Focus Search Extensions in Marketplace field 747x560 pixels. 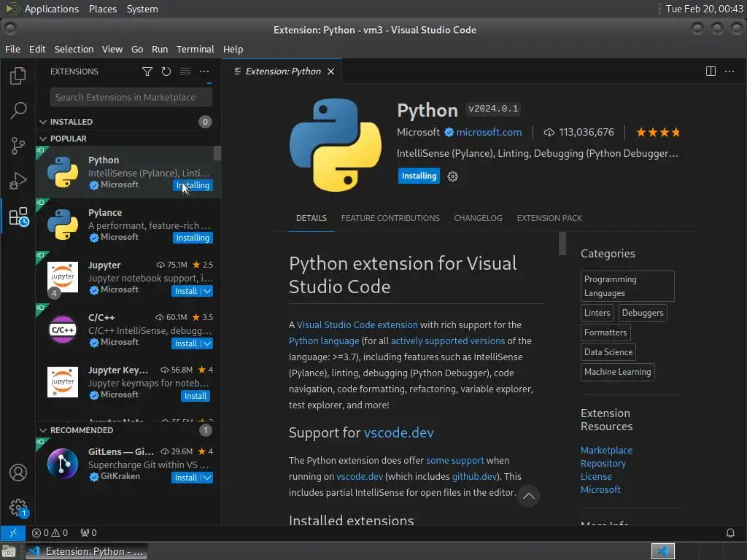pos(131,97)
